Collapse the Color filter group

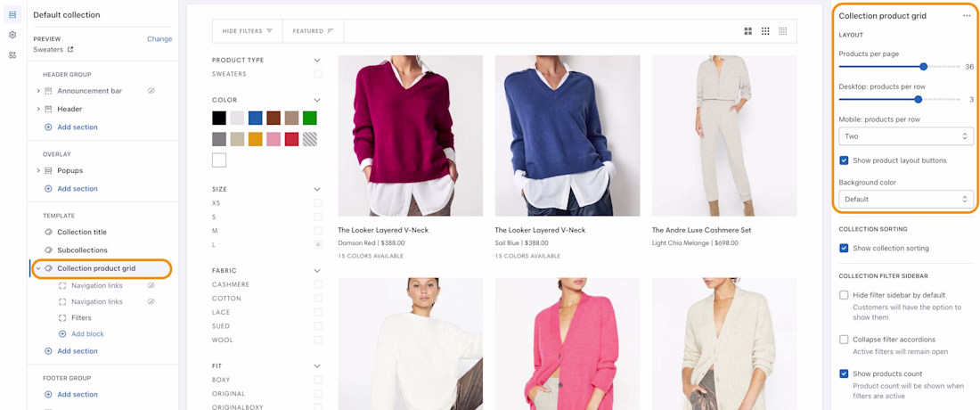pyautogui.click(x=317, y=100)
